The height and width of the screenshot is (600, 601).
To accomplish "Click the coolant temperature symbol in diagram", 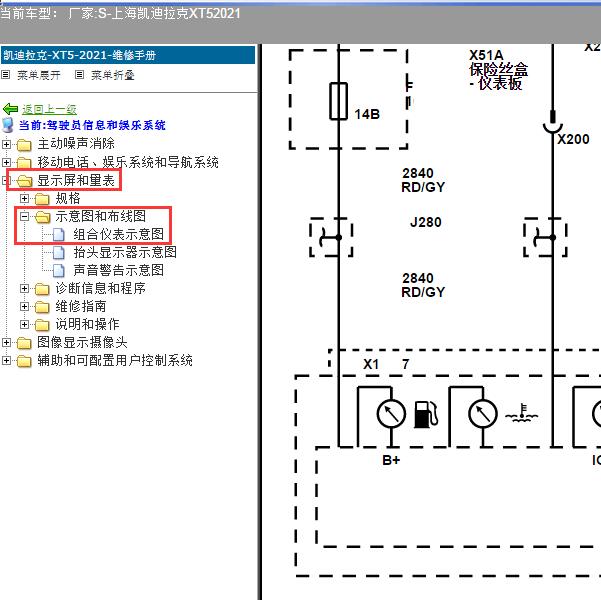I will (522, 413).
